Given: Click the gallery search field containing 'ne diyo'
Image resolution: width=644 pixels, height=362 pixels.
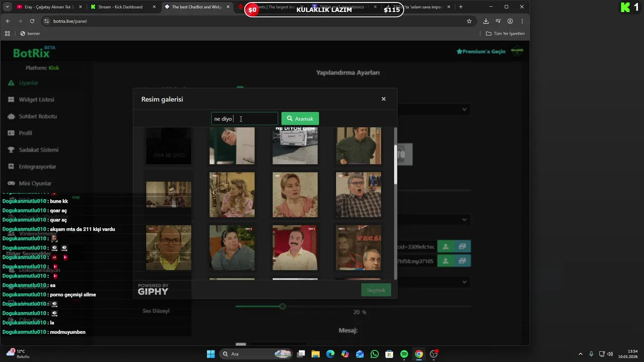Looking at the screenshot, I should pyautogui.click(x=245, y=119).
